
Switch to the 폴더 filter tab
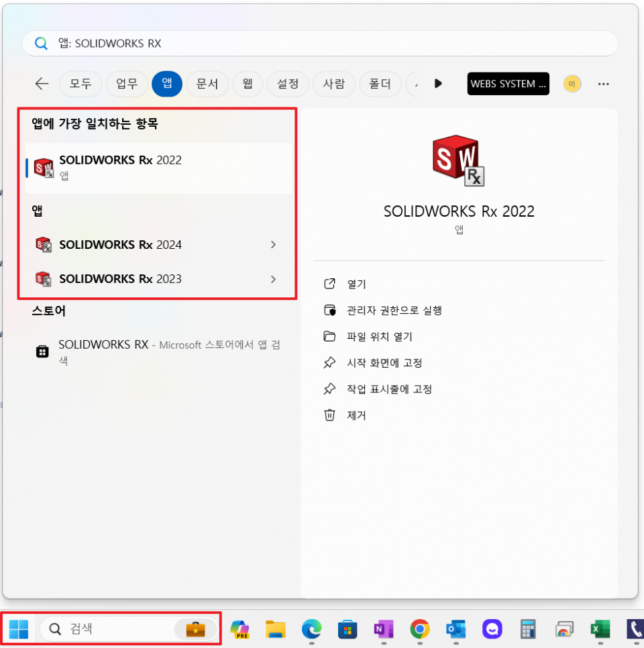[x=380, y=84]
